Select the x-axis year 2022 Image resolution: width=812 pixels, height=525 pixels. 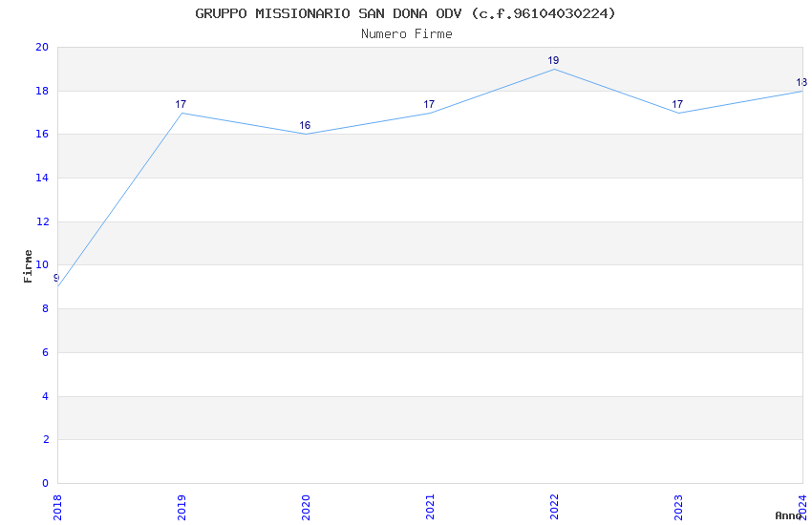[554, 508]
